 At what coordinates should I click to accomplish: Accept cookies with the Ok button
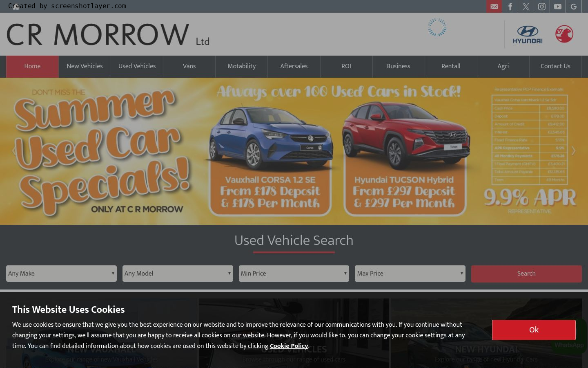point(534,330)
